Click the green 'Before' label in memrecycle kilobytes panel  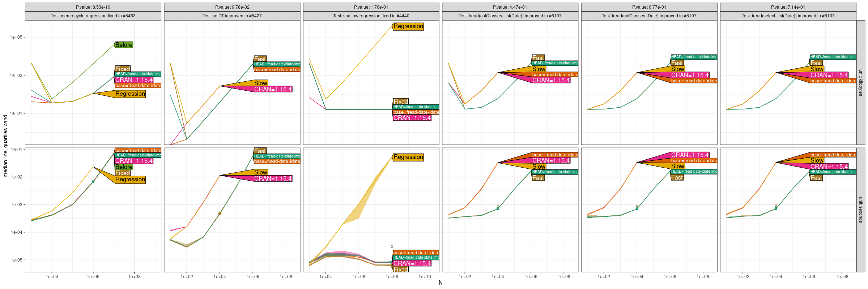click(x=124, y=45)
